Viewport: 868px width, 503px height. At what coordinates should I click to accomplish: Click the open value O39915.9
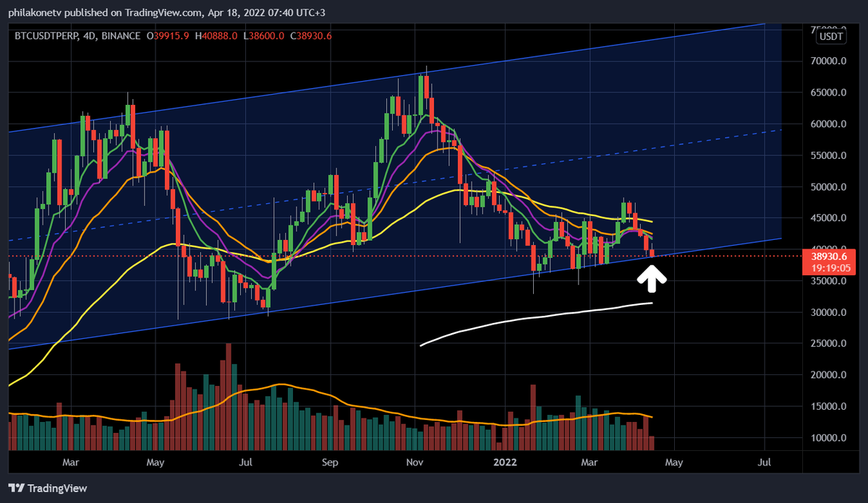[x=169, y=35]
